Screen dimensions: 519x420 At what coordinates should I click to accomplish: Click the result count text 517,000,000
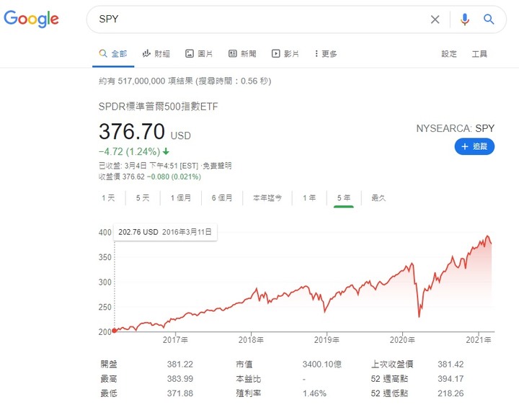pos(141,81)
